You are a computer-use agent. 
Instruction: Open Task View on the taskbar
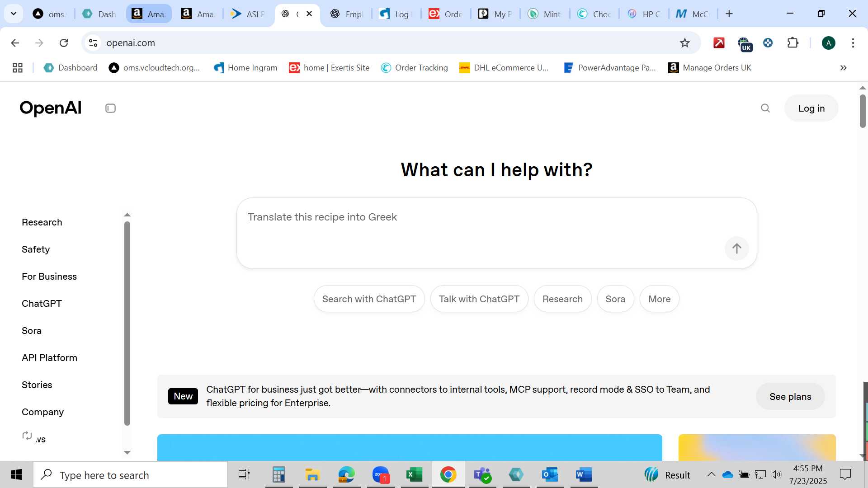[244, 474]
